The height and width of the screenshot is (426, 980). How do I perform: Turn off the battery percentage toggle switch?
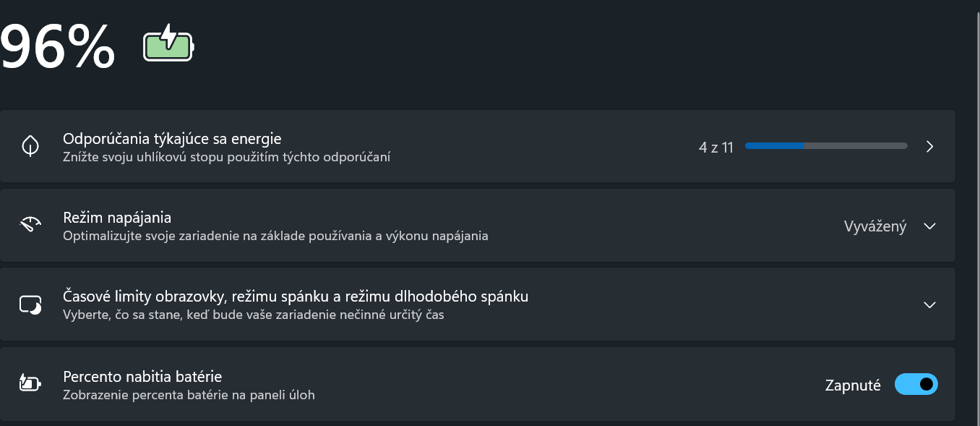click(x=916, y=385)
